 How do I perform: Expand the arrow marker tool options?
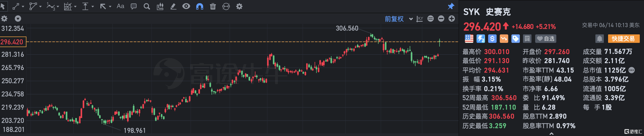(110, 7)
